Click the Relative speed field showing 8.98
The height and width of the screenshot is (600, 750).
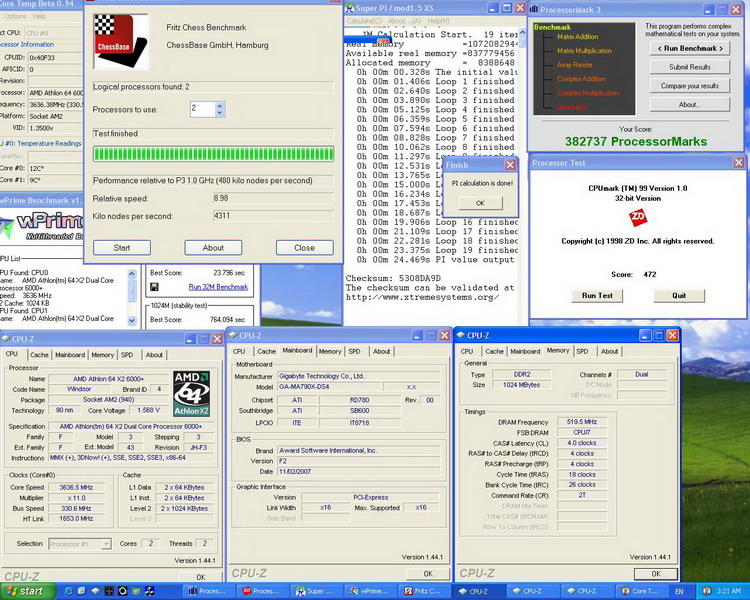[273, 198]
